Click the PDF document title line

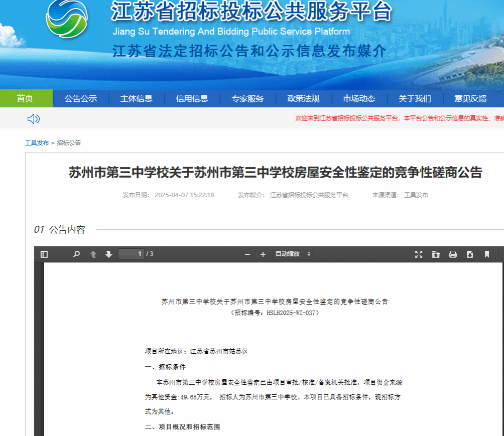275,302
